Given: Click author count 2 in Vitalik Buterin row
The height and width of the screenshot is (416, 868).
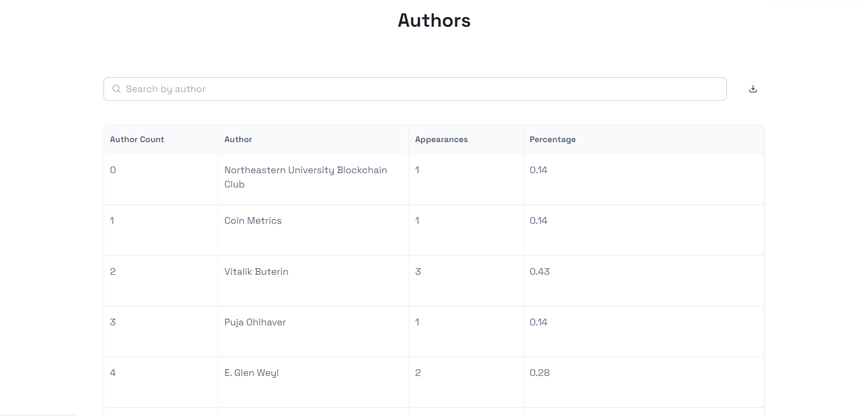Looking at the screenshot, I should coord(113,271).
